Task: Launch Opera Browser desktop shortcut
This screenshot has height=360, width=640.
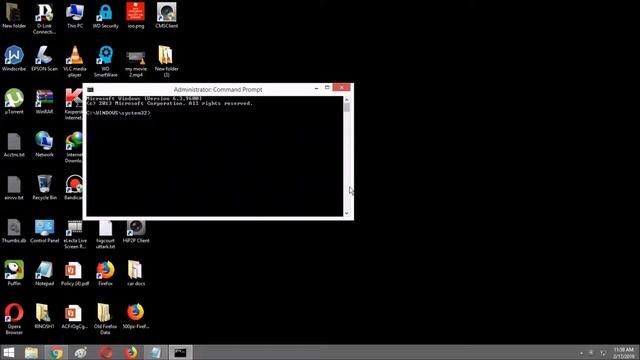Action: (14, 319)
